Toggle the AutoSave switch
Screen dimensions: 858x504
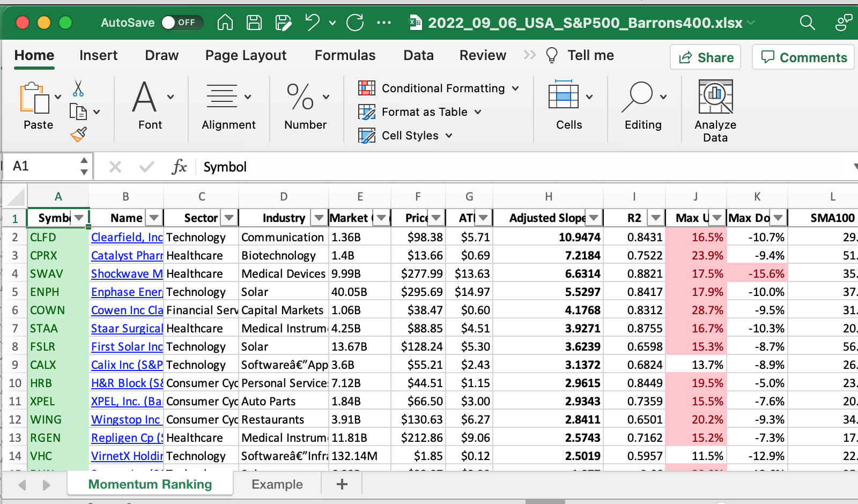181,23
